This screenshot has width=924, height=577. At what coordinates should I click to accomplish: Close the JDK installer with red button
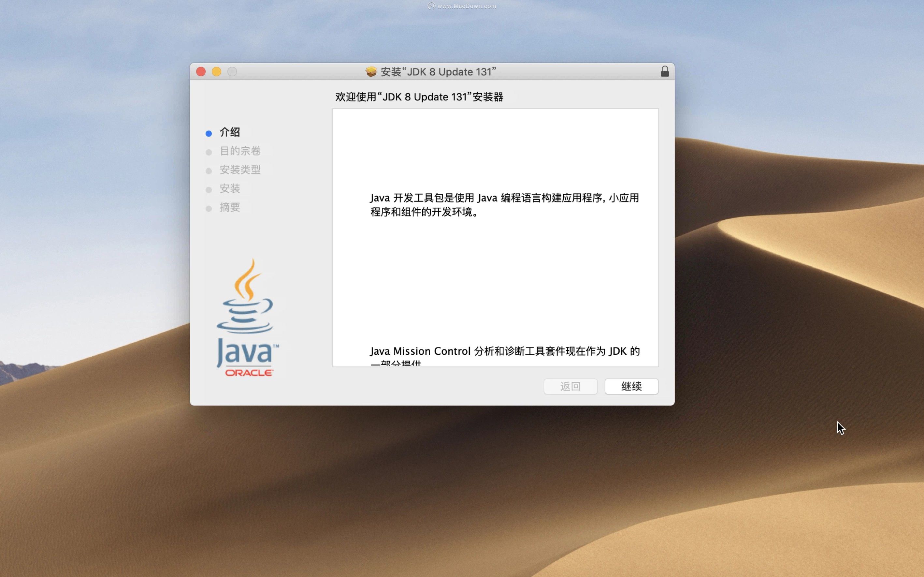click(201, 72)
